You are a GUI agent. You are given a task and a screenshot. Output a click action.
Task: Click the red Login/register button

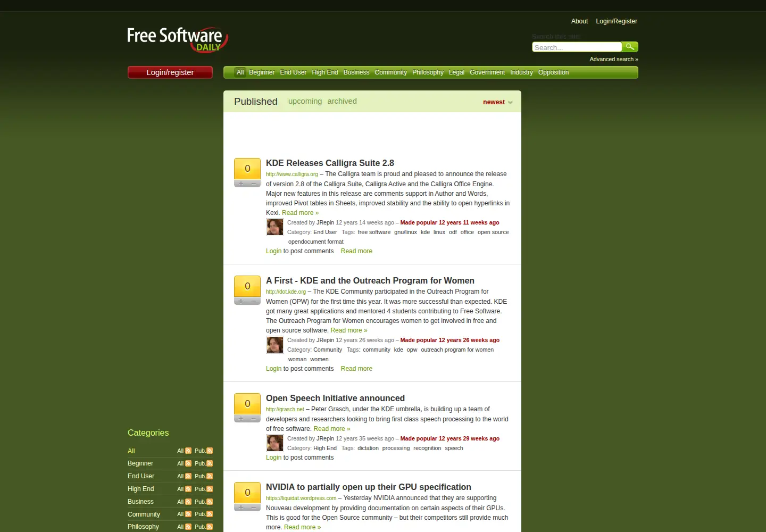click(170, 72)
